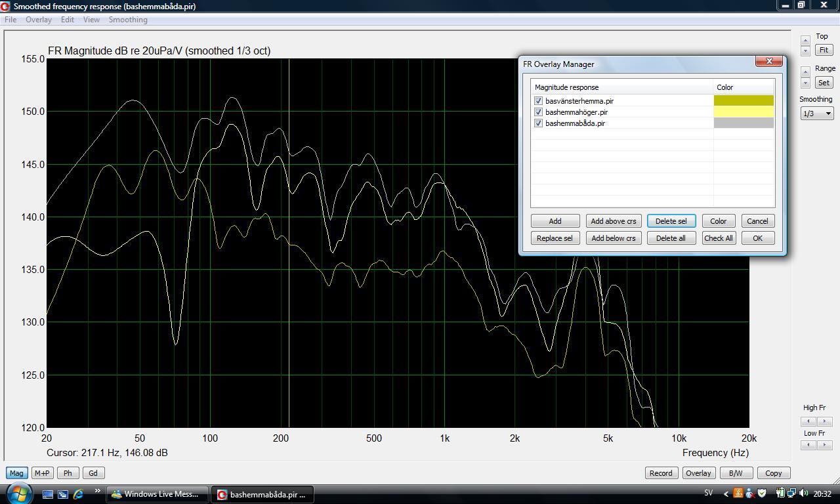
Task: Click the Range down arrow stepper
Action: pyautogui.click(x=805, y=84)
